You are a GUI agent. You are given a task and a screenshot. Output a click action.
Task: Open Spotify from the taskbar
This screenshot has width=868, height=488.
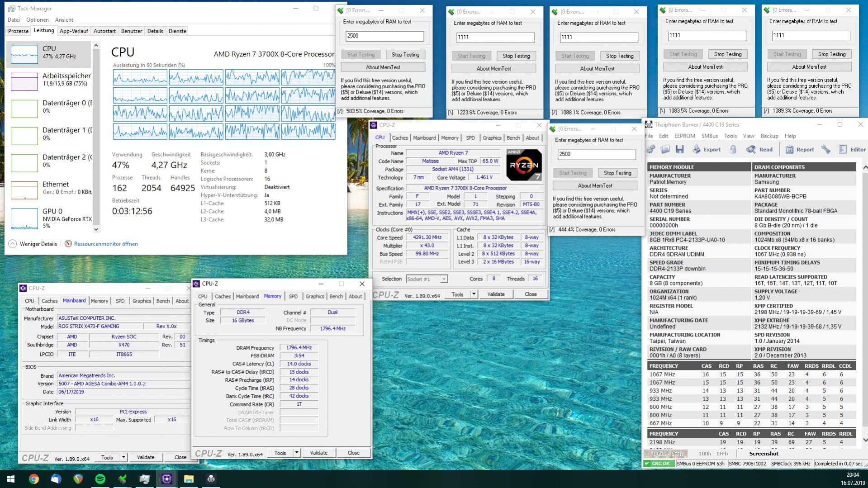(100, 479)
